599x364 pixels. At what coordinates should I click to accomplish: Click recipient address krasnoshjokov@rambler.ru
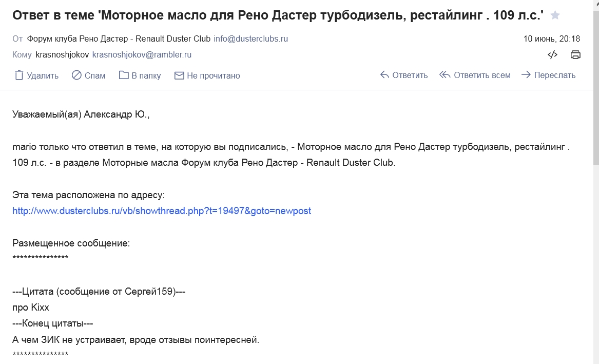[x=142, y=54]
